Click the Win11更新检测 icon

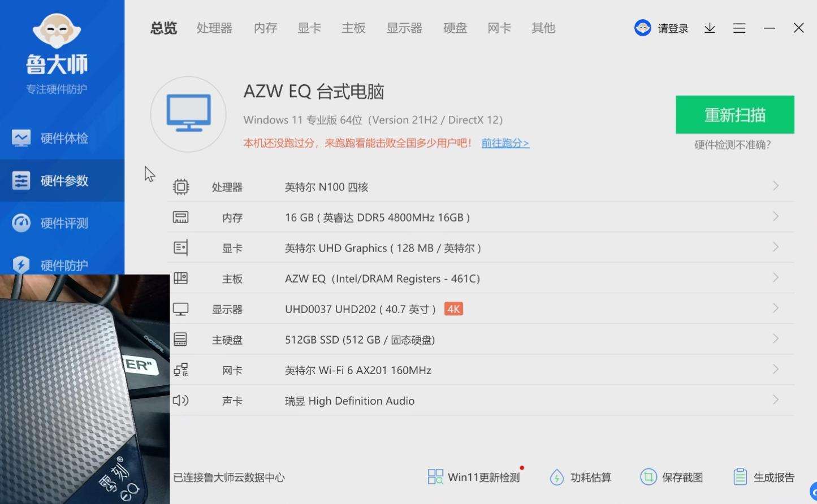click(x=435, y=477)
